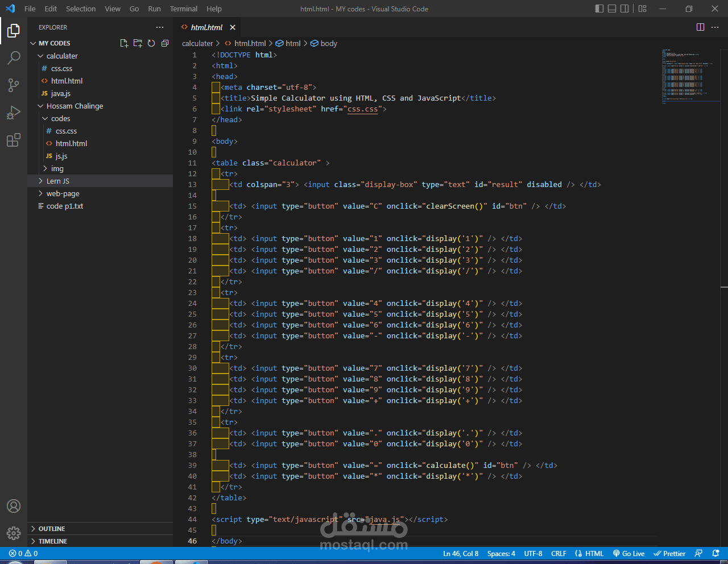Toggle secondary side bar layout button
The height and width of the screenshot is (564, 728).
[624, 9]
